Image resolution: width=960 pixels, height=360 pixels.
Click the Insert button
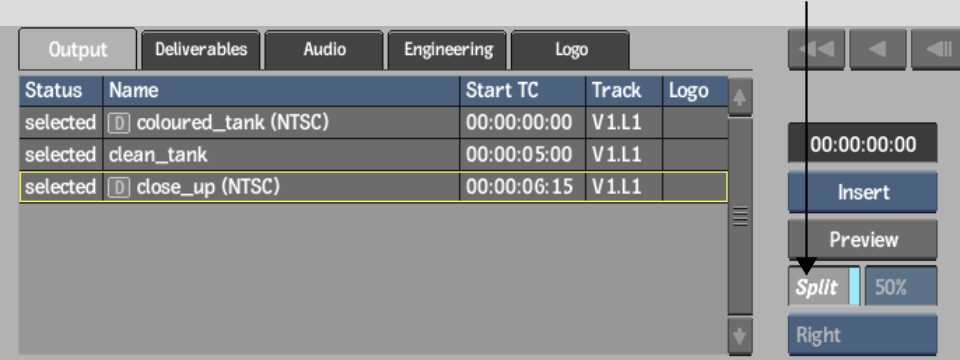pos(862,192)
